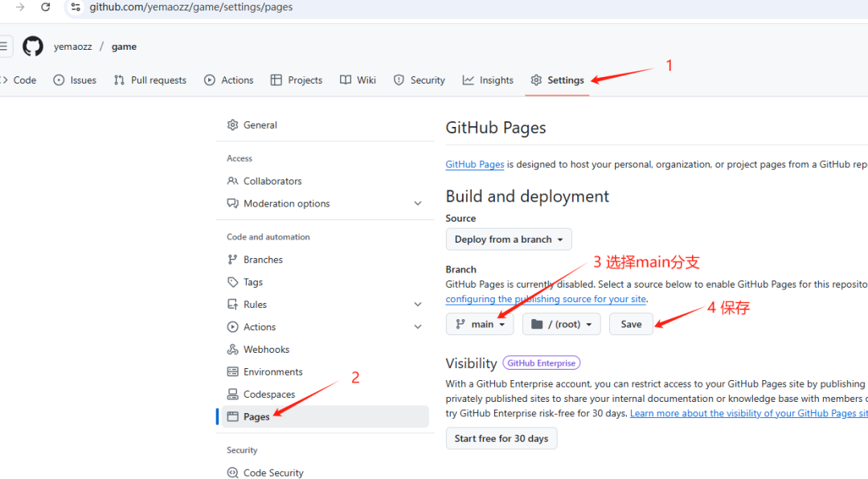Open the GitHub Pages documentation link
Image resolution: width=868 pixels, height=479 pixels.
click(475, 165)
